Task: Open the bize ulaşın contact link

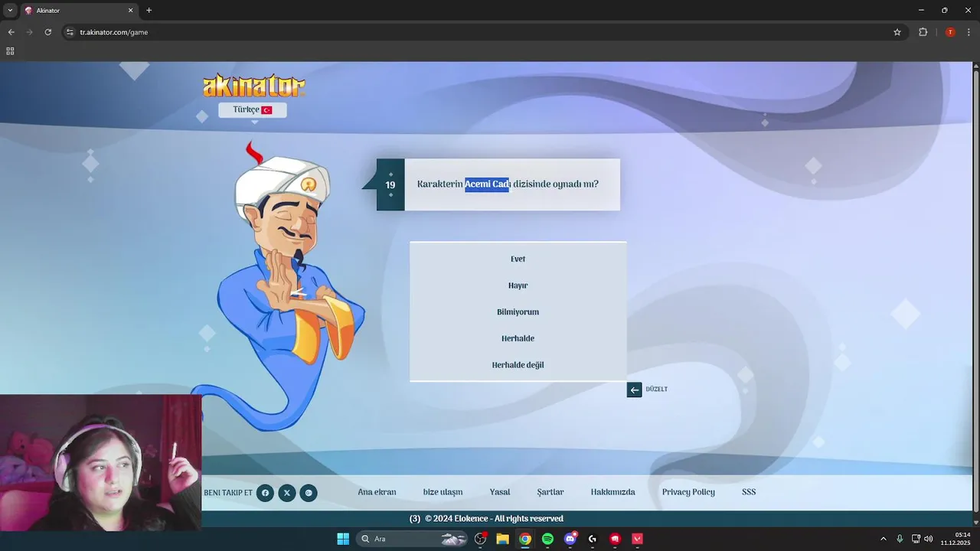Action: tap(443, 492)
